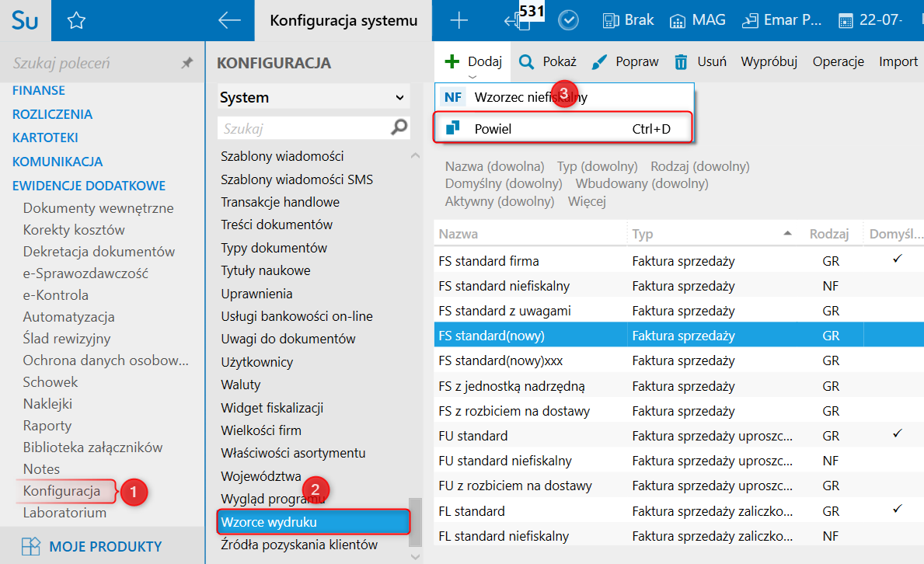The height and width of the screenshot is (564, 924).
Task: Click the Usuń delete button
Action: [700, 62]
